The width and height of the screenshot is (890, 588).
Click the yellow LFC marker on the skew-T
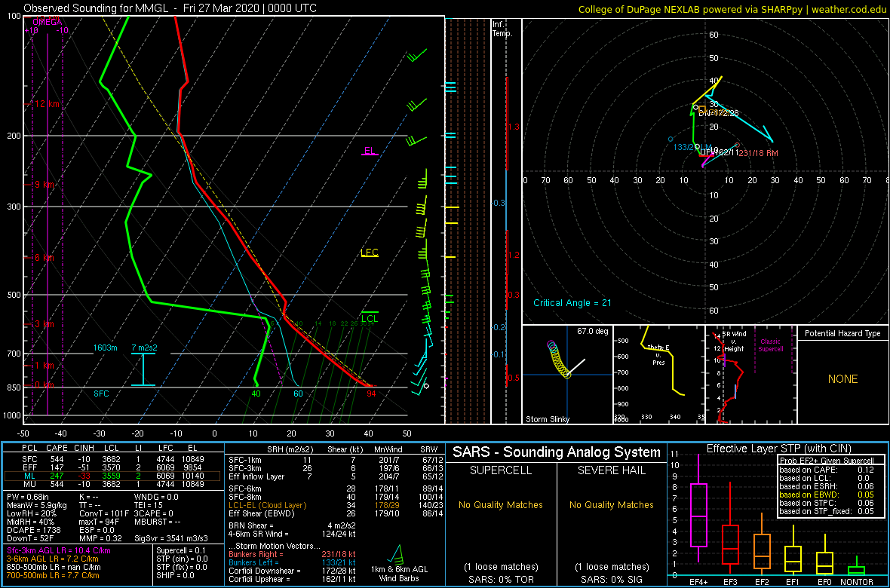click(x=370, y=253)
